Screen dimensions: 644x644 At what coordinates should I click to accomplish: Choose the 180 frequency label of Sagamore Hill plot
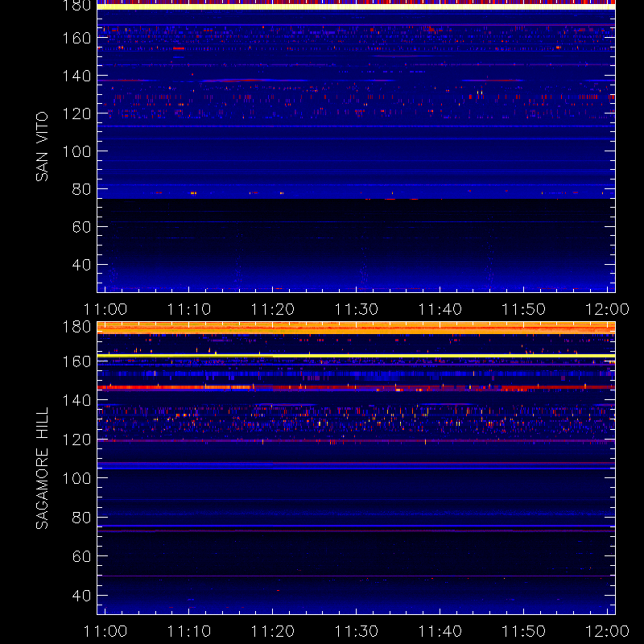[76, 327]
